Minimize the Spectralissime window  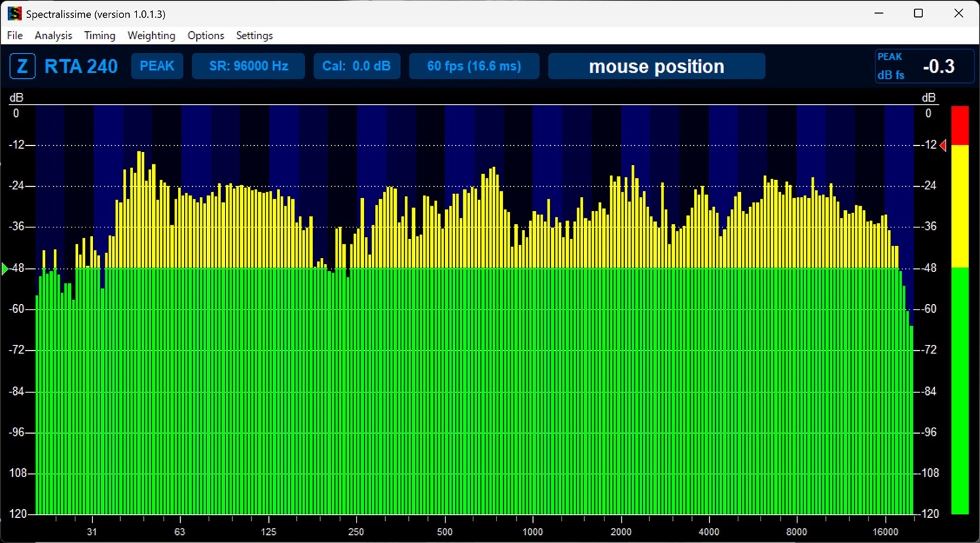(878, 14)
